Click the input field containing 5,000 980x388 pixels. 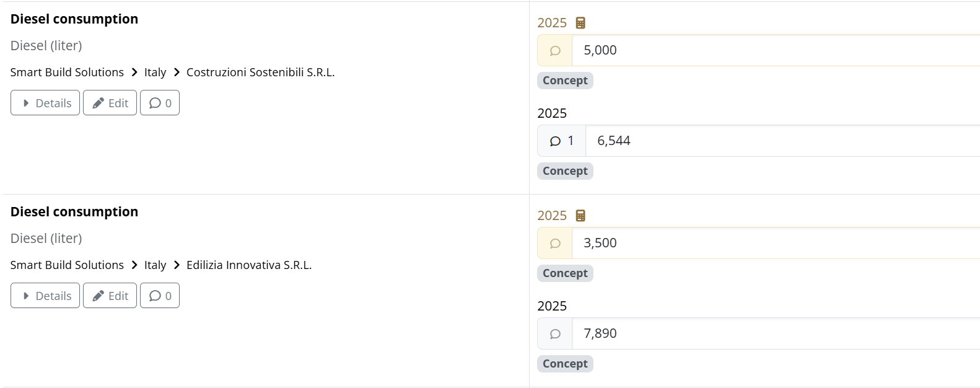click(x=774, y=51)
